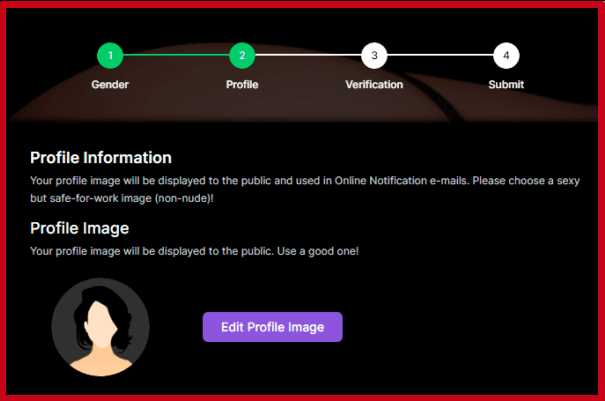
Task: Click the green step 1 circle
Action: pos(110,56)
